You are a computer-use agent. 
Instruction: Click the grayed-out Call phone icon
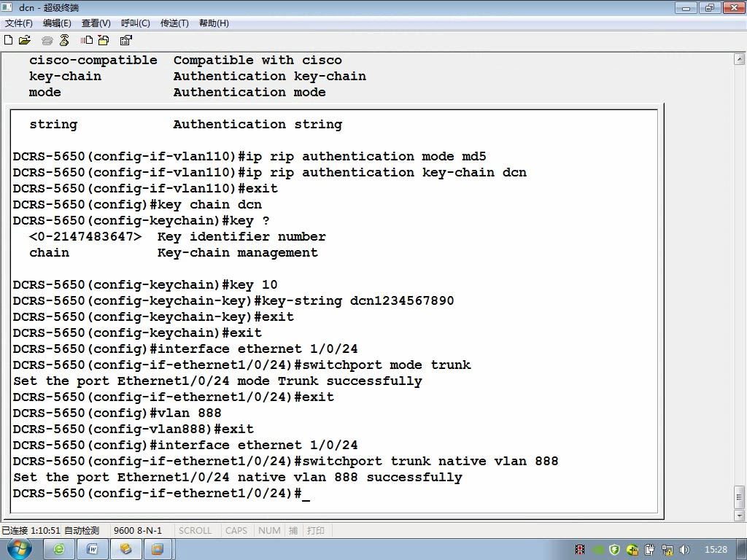pos(47,41)
